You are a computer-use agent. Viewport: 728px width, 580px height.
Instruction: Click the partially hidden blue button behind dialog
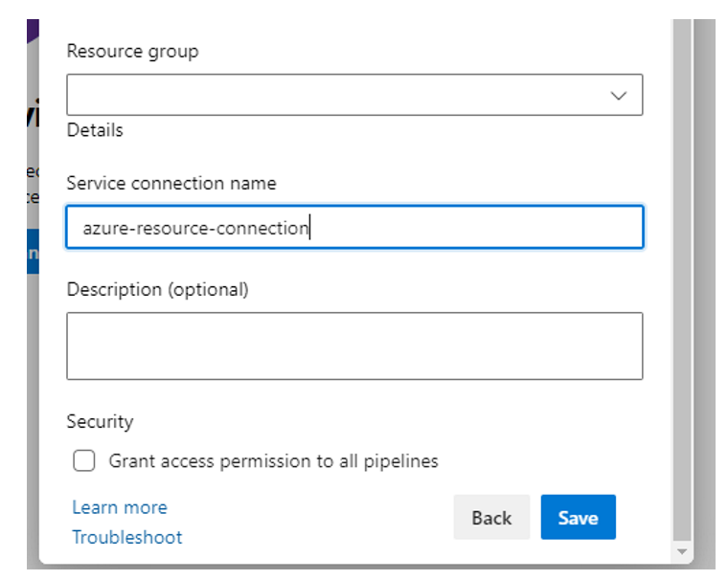point(33,252)
